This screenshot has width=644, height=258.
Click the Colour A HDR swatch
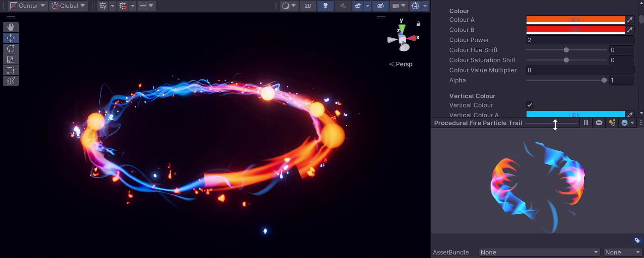click(x=576, y=20)
